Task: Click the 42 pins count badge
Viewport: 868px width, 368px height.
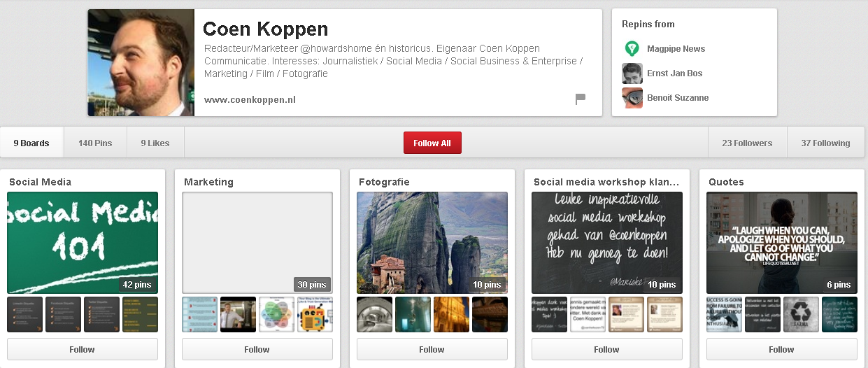Action: (x=137, y=285)
